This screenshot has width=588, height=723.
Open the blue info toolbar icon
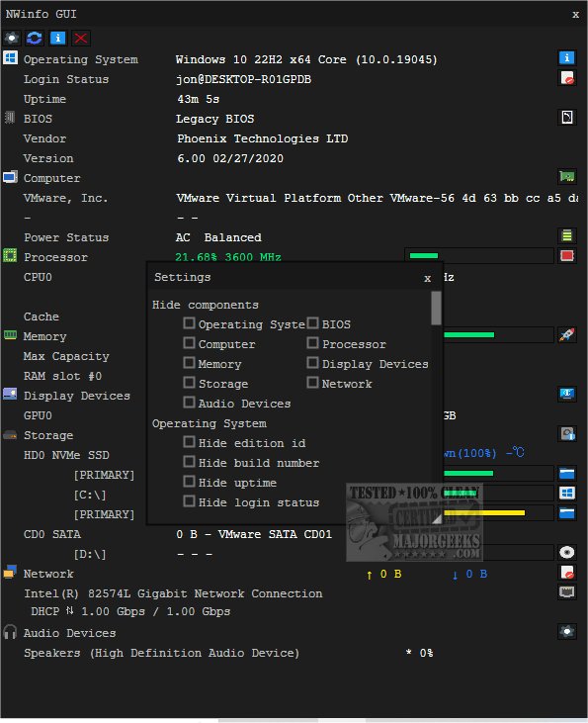[57, 38]
